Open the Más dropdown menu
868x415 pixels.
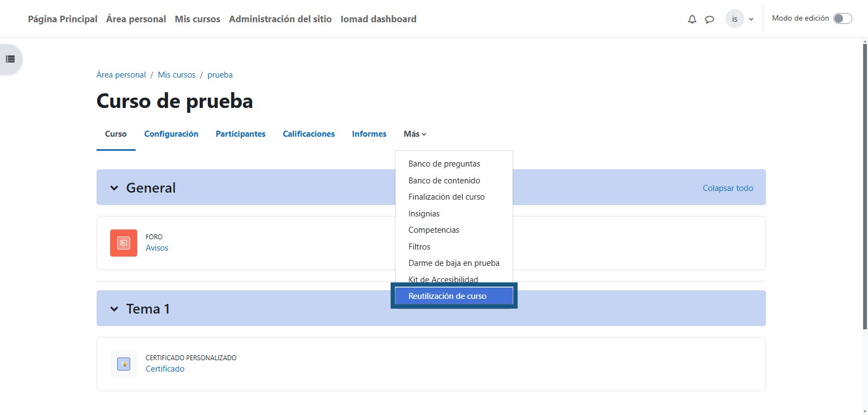[414, 134]
